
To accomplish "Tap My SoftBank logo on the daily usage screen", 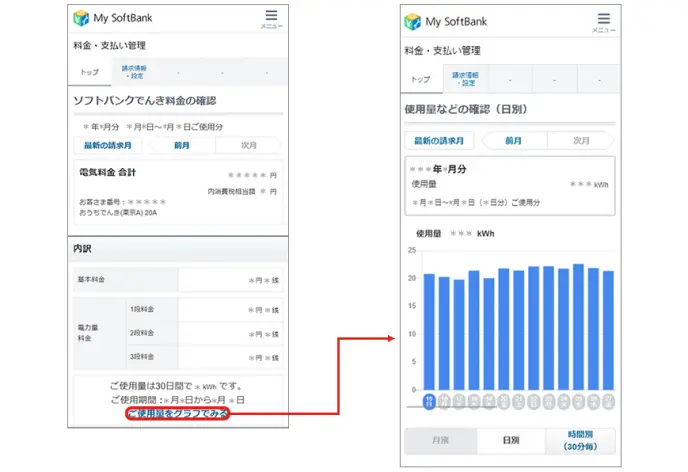I will [x=445, y=21].
